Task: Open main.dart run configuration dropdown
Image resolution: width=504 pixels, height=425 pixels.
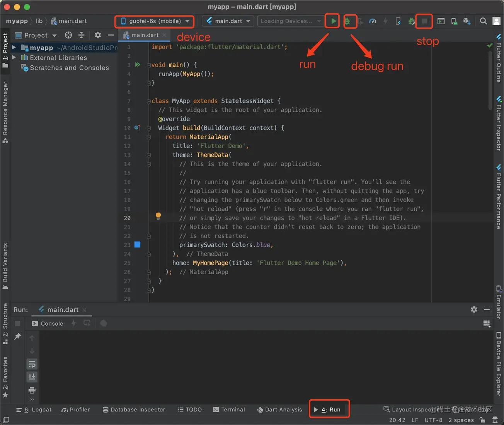Action: (x=228, y=21)
